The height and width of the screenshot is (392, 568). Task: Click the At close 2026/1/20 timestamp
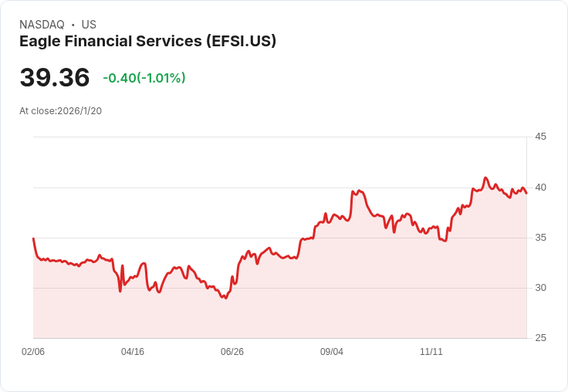click(x=60, y=111)
